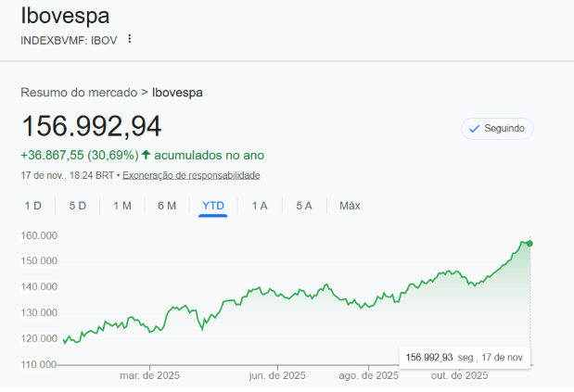Viewport: 574px width, 392px height.
Task: Switch to the 1 A yearly view
Action: click(x=260, y=206)
